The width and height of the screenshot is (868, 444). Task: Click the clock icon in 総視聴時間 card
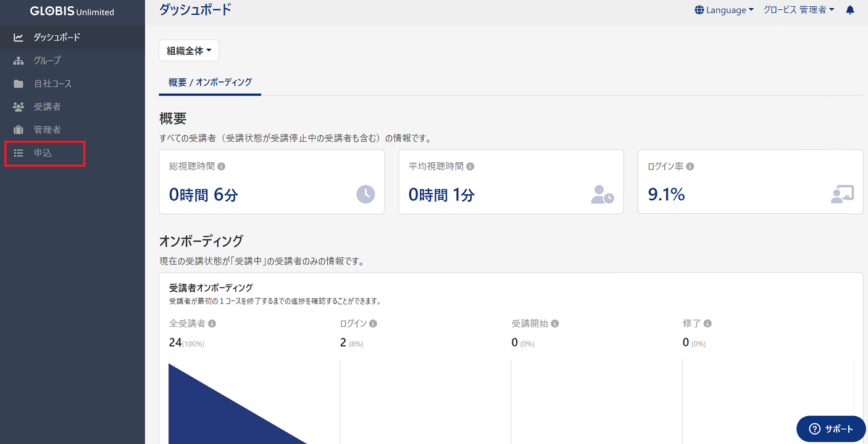[x=365, y=194]
